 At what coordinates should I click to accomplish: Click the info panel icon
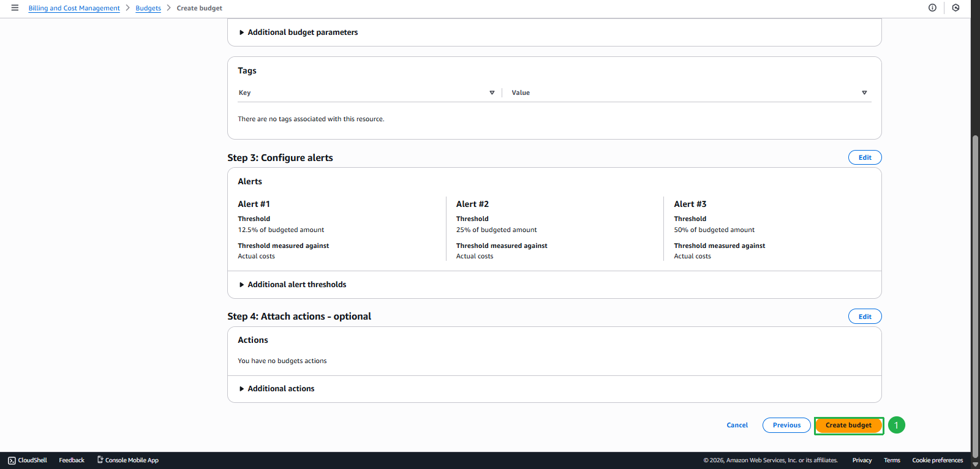[932, 8]
